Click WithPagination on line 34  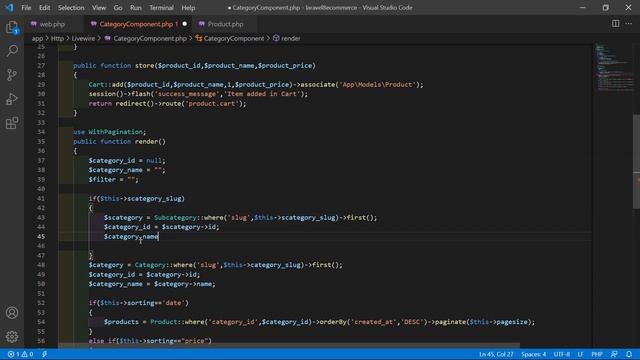click(x=116, y=132)
